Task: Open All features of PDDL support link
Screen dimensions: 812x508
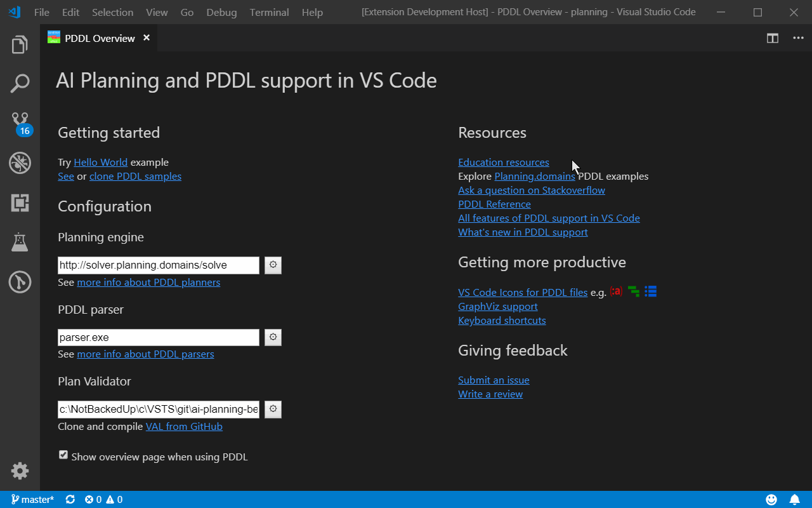Action: tap(549, 218)
